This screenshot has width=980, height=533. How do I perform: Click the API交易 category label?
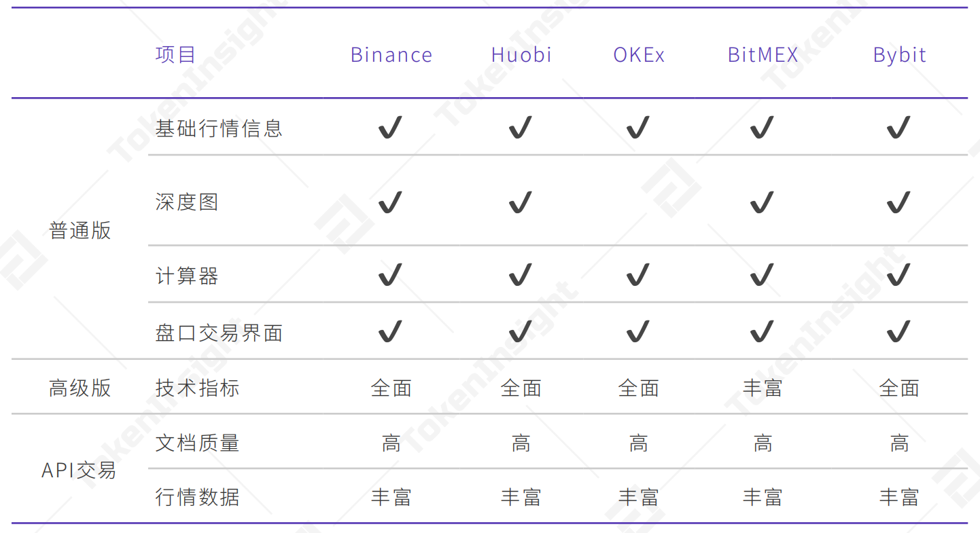click(79, 470)
